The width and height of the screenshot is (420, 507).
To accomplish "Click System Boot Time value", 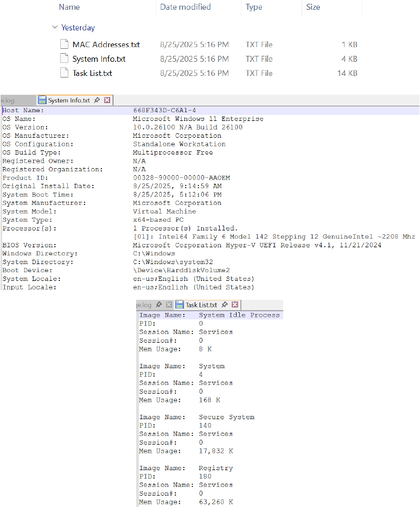I will 177,195.
